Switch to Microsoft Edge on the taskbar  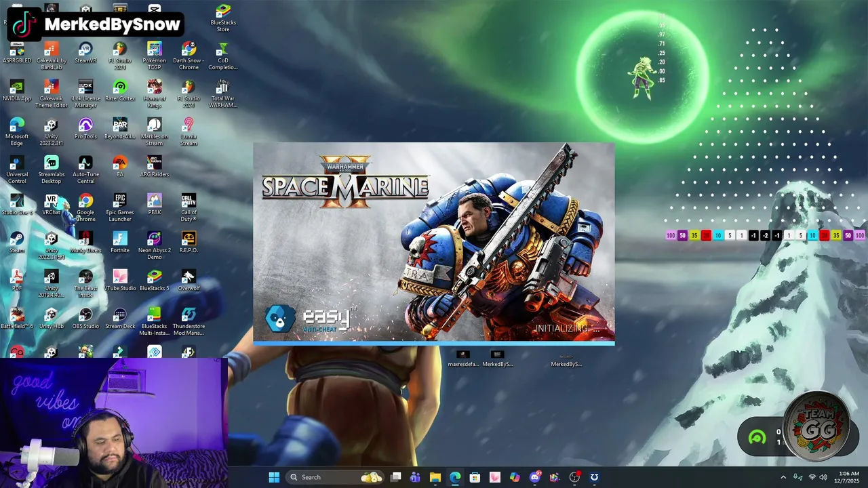(455, 477)
